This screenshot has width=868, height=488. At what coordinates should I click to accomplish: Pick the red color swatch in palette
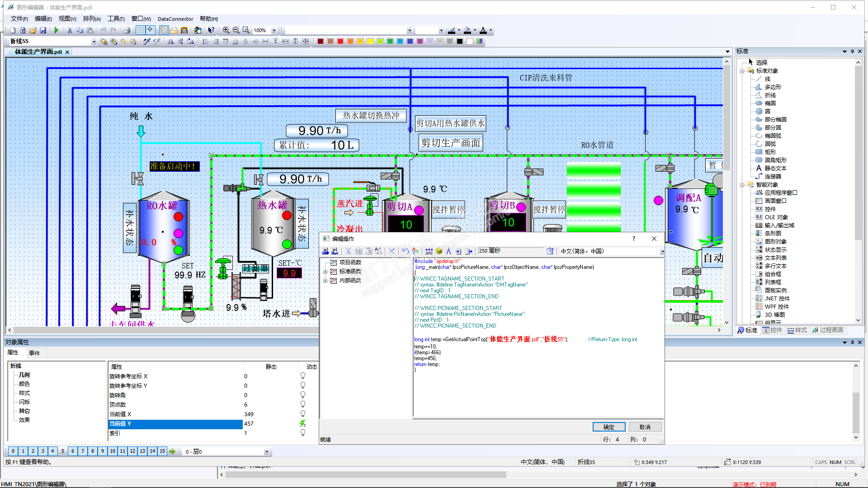coord(340,42)
